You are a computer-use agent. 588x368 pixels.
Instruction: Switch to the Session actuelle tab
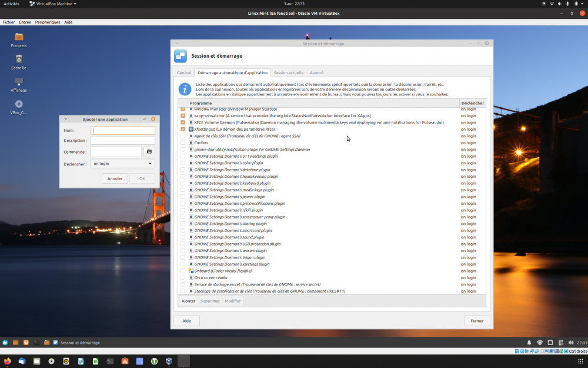click(289, 73)
